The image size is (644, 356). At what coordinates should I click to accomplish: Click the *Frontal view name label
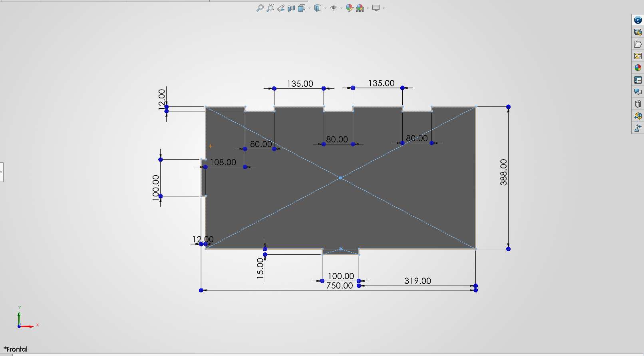[16, 349]
